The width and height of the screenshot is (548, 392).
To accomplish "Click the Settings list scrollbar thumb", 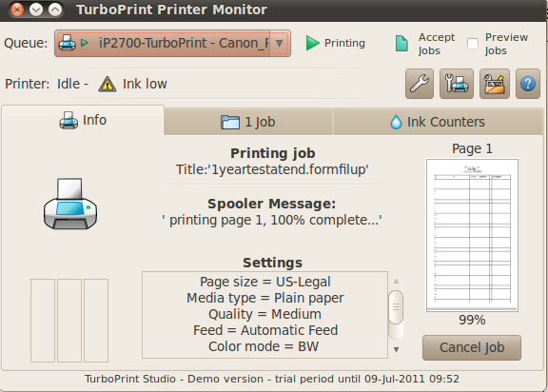I will point(396,307).
